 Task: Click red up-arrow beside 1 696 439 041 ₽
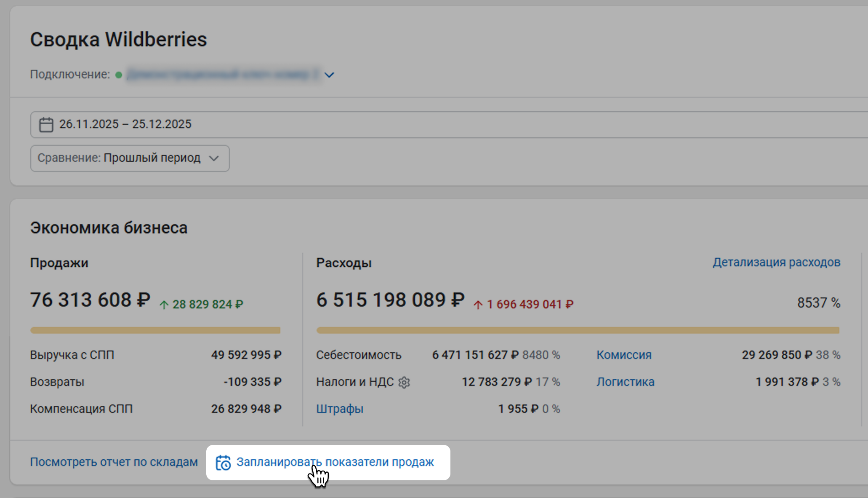pos(478,305)
